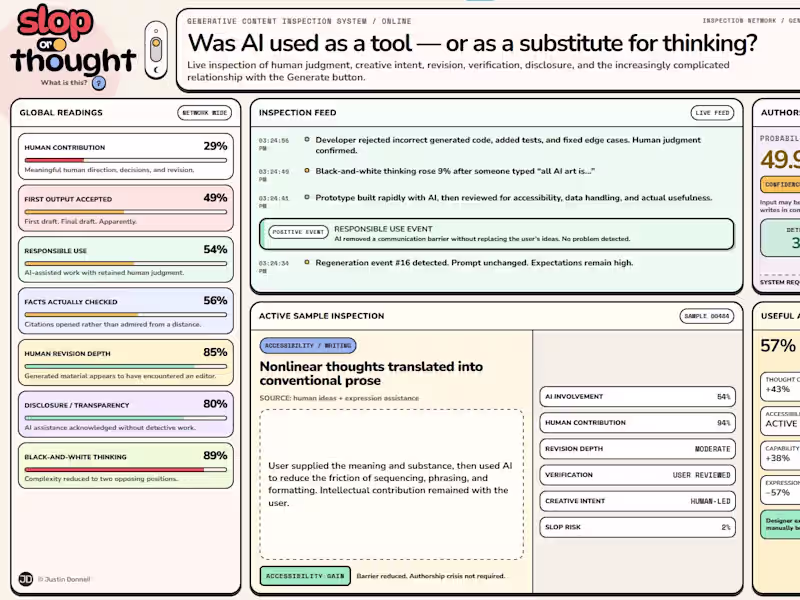Click the "Developer rejected incorrect generated code" feed text
This screenshot has width=800, height=600.
point(508,145)
